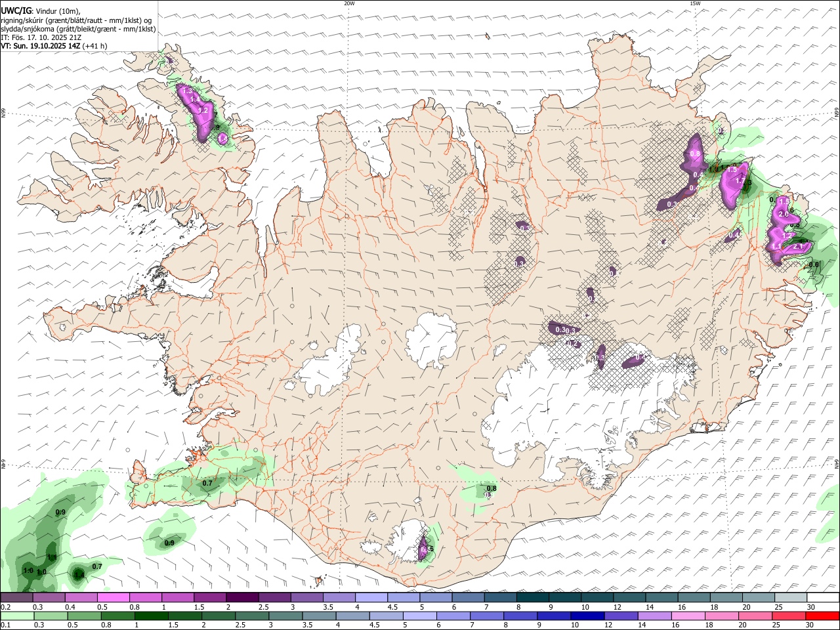Image resolution: width=840 pixels, height=630 pixels.
Task: Click the 1.7 snow value in the northeast
Action: point(741,180)
